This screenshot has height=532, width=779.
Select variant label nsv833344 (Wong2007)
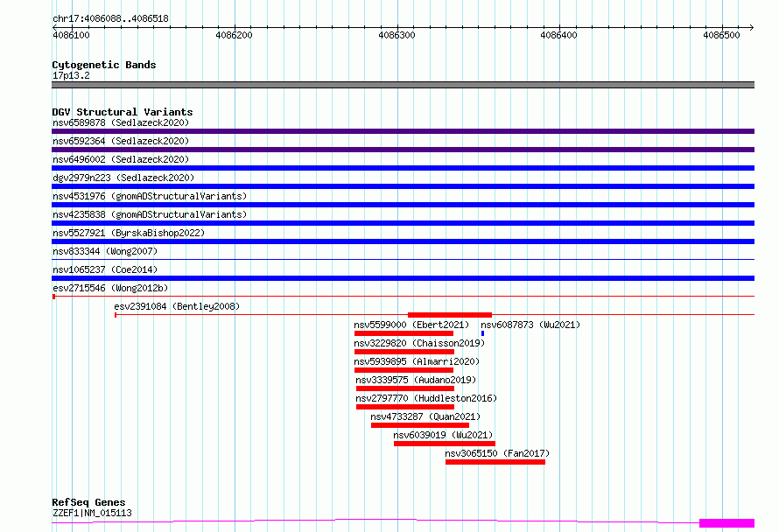[x=105, y=251]
